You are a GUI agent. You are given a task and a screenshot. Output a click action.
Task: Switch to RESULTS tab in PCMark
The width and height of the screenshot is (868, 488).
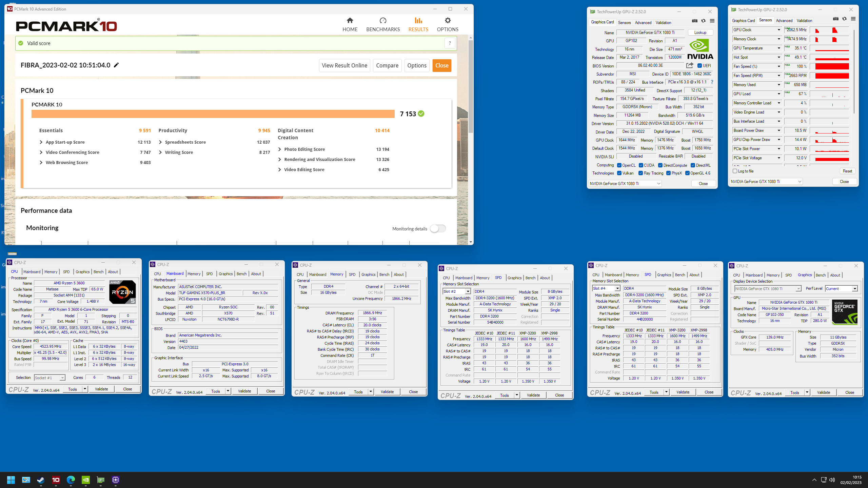click(x=418, y=25)
